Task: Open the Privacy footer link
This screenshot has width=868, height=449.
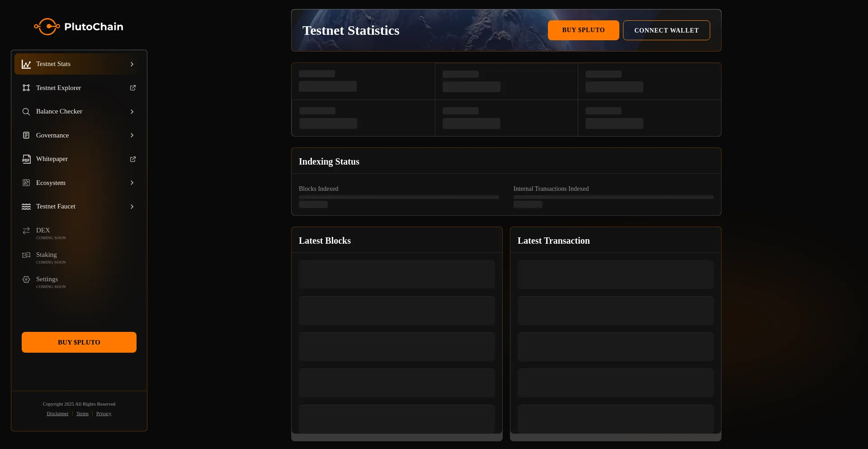Action: click(x=104, y=414)
